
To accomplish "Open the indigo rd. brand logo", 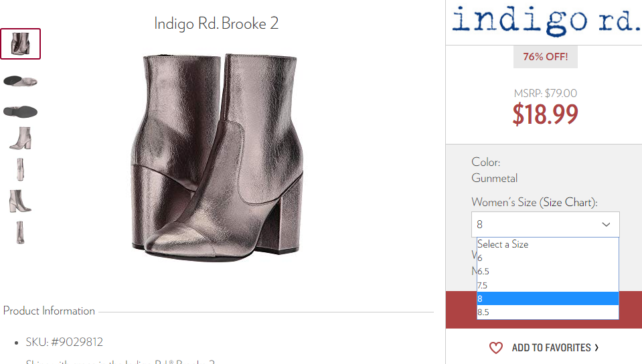I will [546, 21].
